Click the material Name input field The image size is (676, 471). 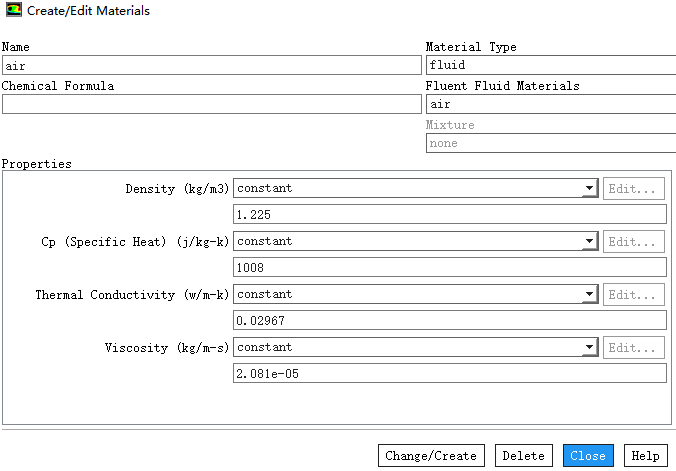[x=211, y=65]
